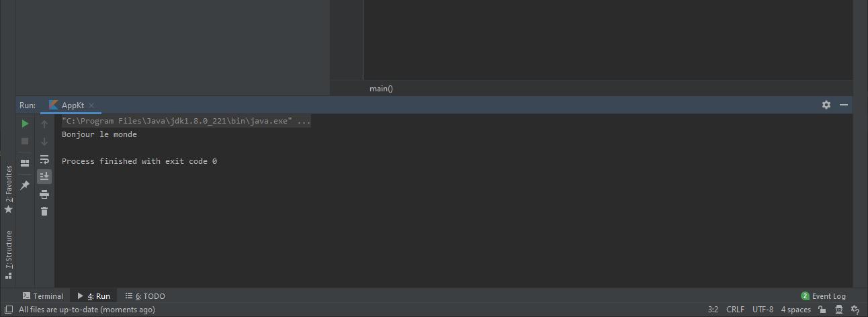Rerun AppKt with the green play icon
Image resolution: width=868 pixels, height=317 pixels.
click(x=25, y=124)
